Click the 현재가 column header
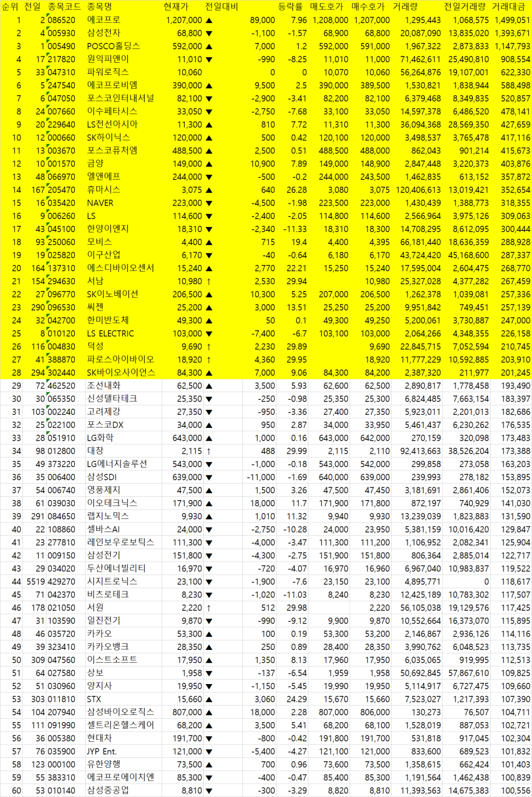532x797 pixels. [176, 7]
